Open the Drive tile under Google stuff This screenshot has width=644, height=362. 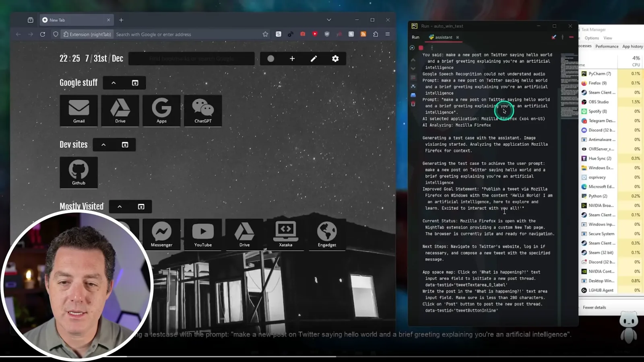point(120,111)
